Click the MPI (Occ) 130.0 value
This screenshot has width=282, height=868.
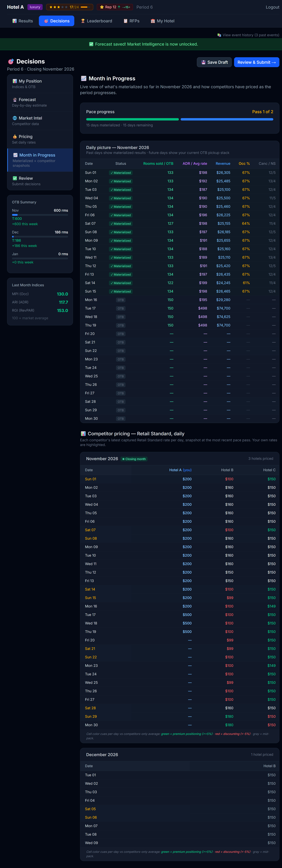tap(62, 294)
